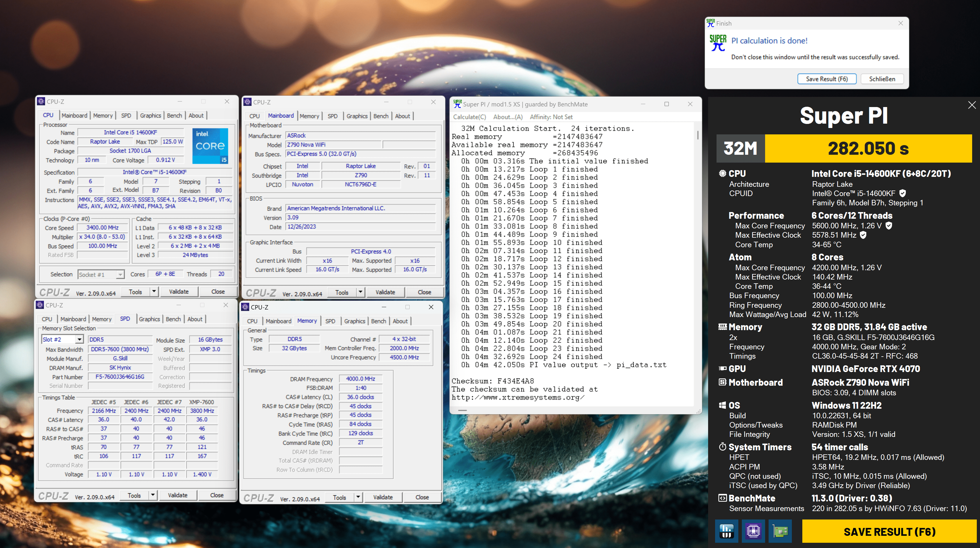Open Tools dropdown arrow in CPU-Z CPU window

coord(154,291)
